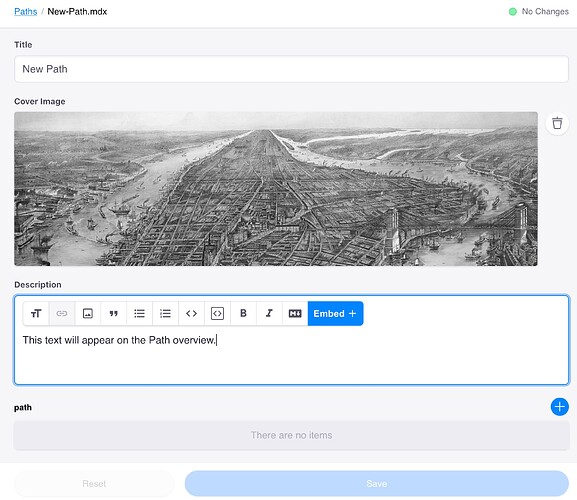The width and height of the screenshot is (577, 500).
Task: Create a bulleted list
Action: pyautogui.click(x=139, y=313)
